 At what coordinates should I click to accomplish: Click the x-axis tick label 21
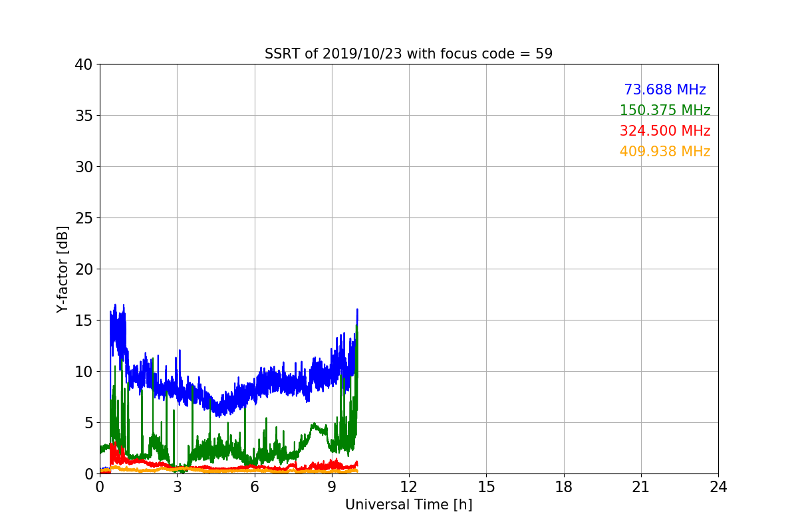point(640,487)
